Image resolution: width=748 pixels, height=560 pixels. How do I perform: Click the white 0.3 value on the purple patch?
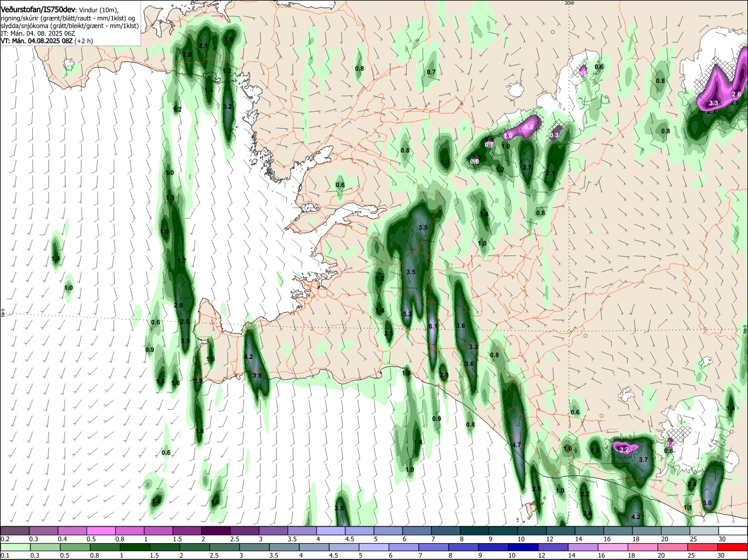(x=554, y=135)
